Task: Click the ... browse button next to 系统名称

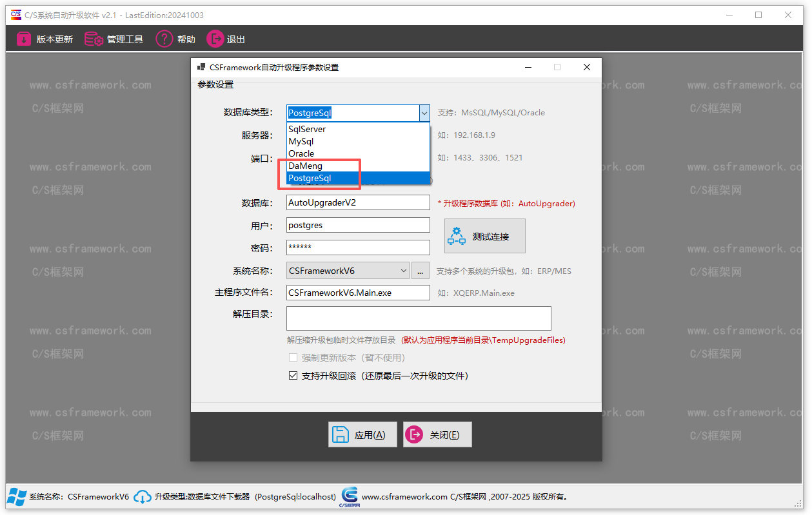Action: [x=420, y=270]
